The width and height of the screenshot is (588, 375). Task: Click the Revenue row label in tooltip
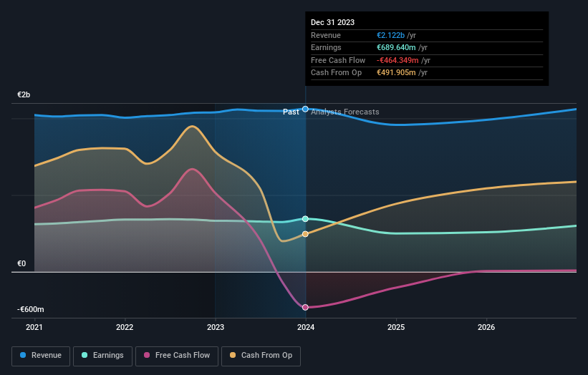(326, 35)
